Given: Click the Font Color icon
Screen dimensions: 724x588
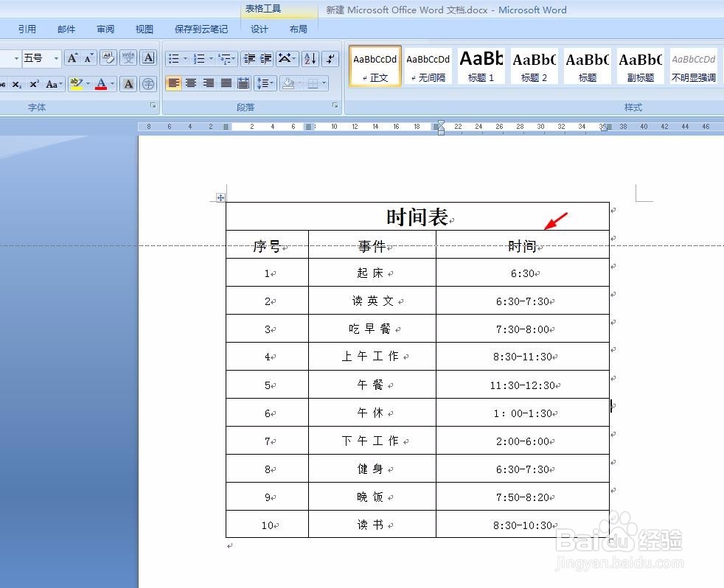Looking at the screenshot, I should (101, 84).
